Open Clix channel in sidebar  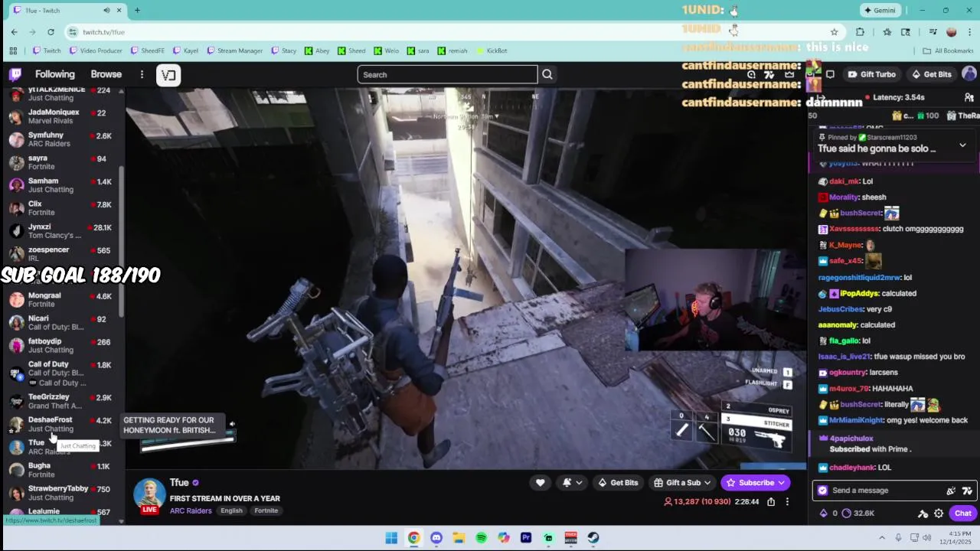tap(61, 208)
